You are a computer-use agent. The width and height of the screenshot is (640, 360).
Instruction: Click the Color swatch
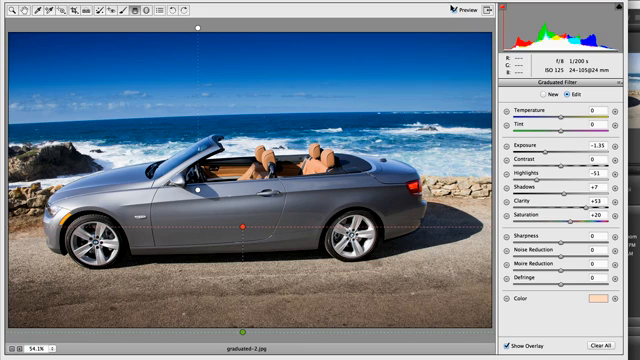598,299
